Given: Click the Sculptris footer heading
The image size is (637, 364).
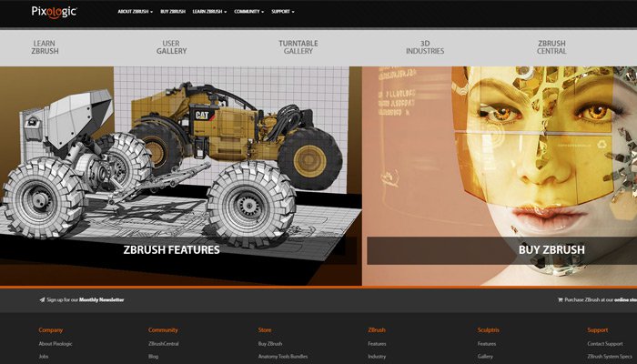Looking at the screenshot, I should pyautogui.click(x=489, y=329).
